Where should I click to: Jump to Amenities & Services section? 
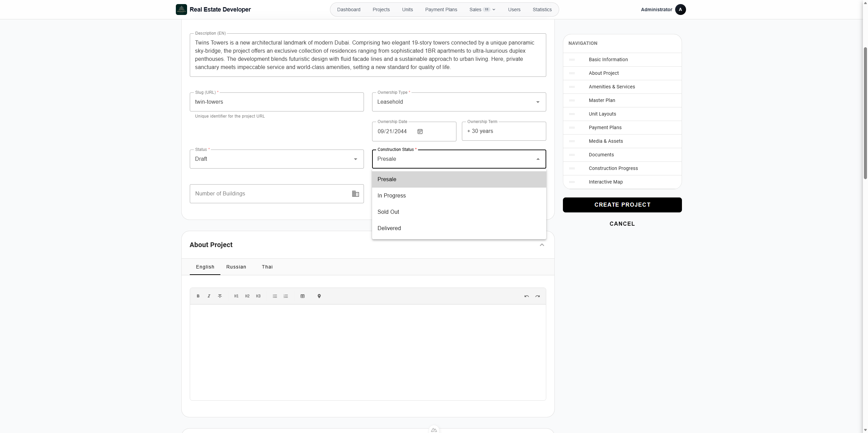pyautogui.click(x=612, y=87)
